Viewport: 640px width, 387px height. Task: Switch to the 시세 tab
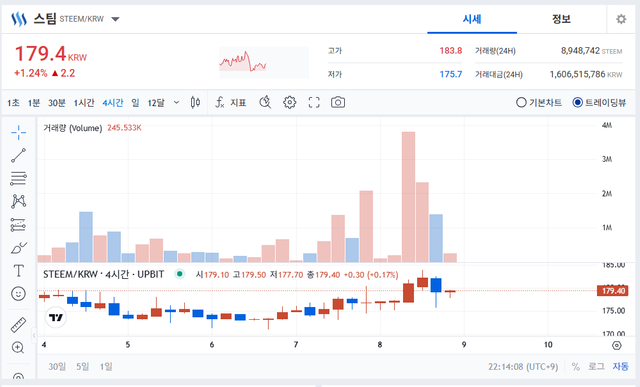pyautogui.click(x=472, y=19)
